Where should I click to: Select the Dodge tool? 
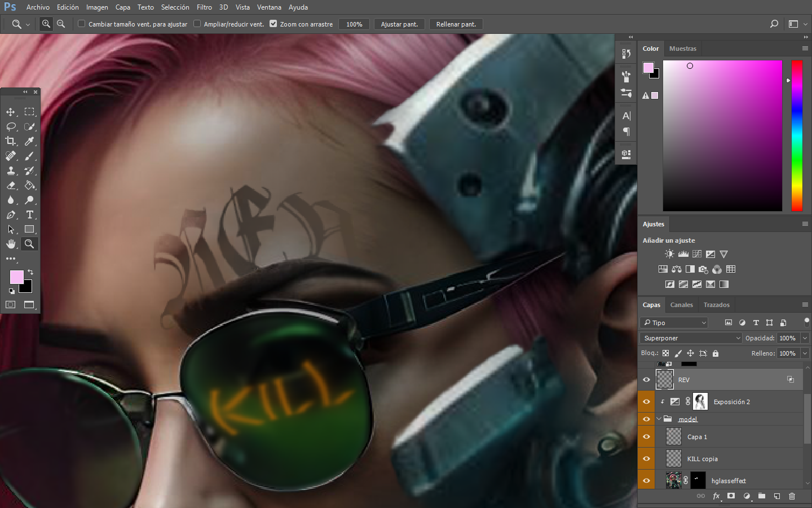tap(29, 200)
